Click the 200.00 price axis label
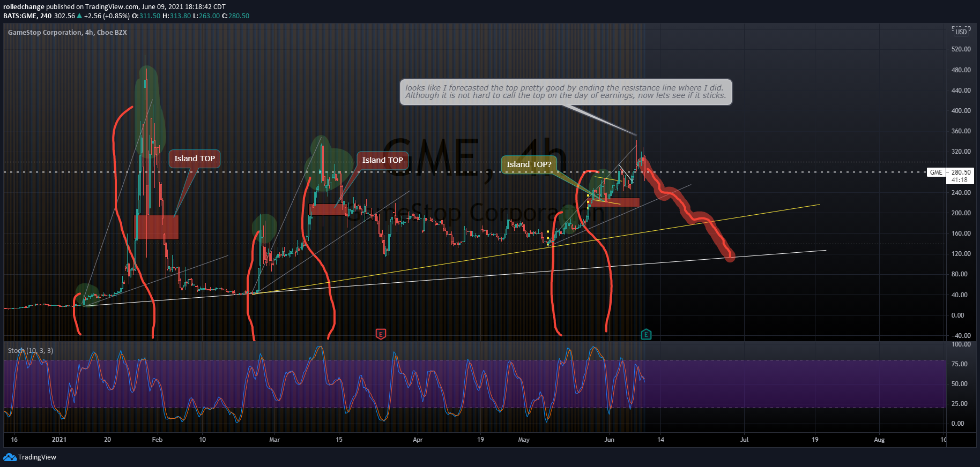Viewport: 980px width, 467px height. 961,213
